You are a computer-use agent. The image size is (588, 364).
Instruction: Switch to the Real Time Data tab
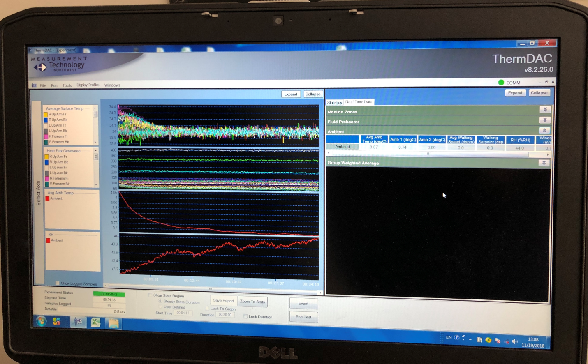coord(359,102)
